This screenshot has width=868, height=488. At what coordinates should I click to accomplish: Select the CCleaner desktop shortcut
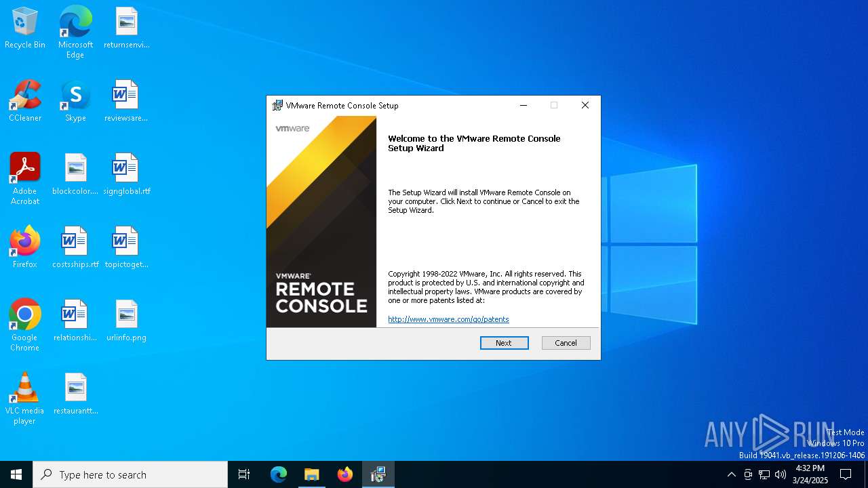[25, 102]
